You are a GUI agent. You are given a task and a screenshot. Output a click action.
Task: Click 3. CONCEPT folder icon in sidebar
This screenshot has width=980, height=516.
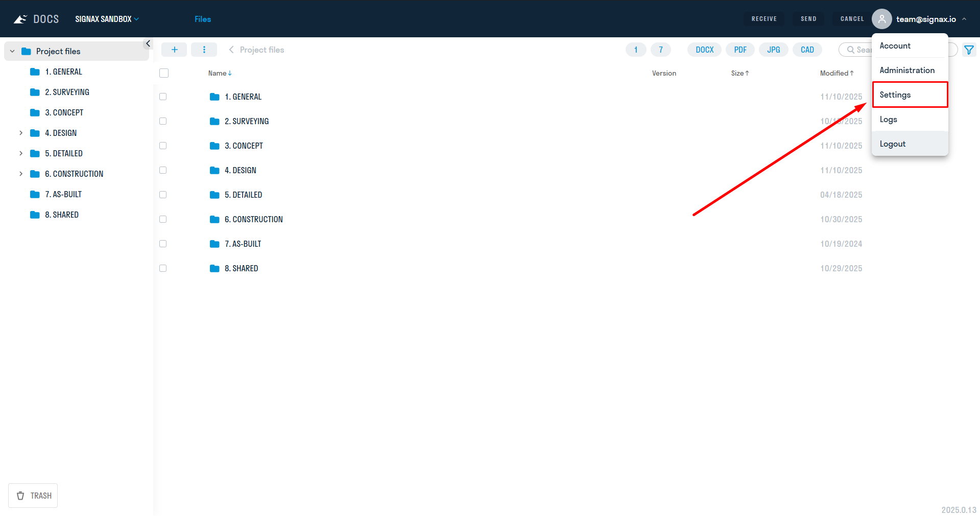pyautogui.click(x=35, y=112)
